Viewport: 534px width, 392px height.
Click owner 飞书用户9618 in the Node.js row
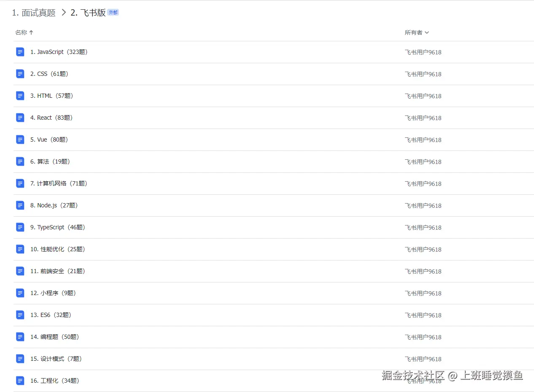pyautogui.click(x=423, y=206)
